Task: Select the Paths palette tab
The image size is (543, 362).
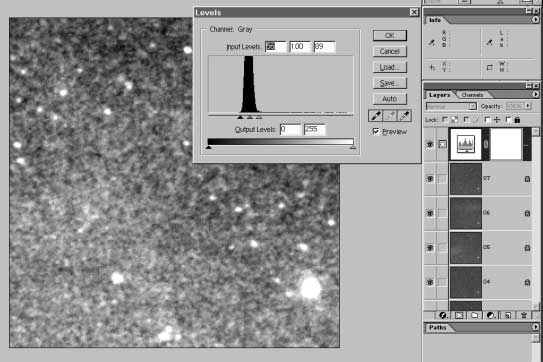Action: (438, 327)
